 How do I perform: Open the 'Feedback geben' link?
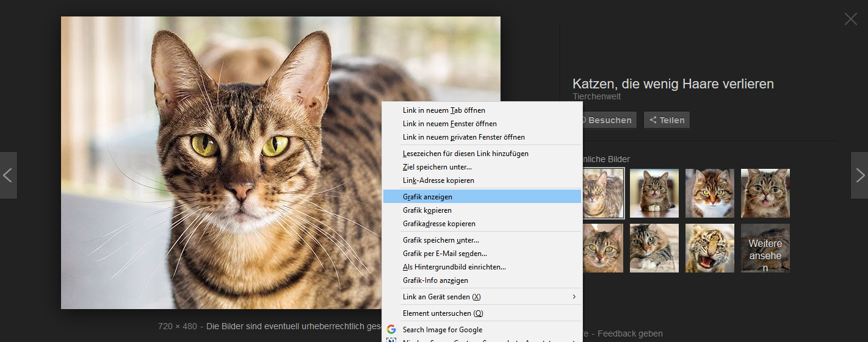tap(630, 333)
